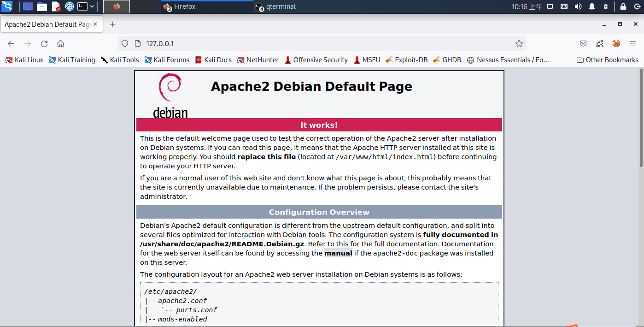The height and width of the screenshot is (327, 644).
Task: Click the battery power tray icon
Action: (x=606, y=6)
